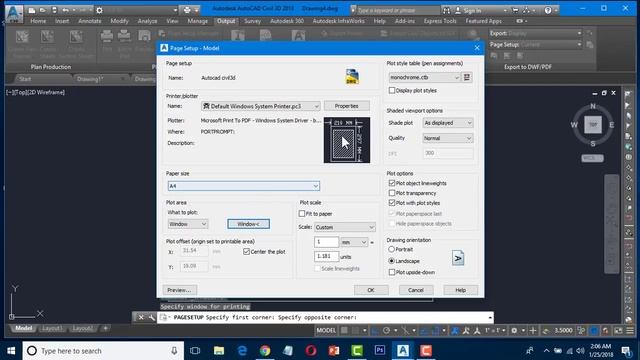Image resolution: width=640 pixels, height=360 pixels.
Task: Open the Manage ribbon tab
Action: 198,21
